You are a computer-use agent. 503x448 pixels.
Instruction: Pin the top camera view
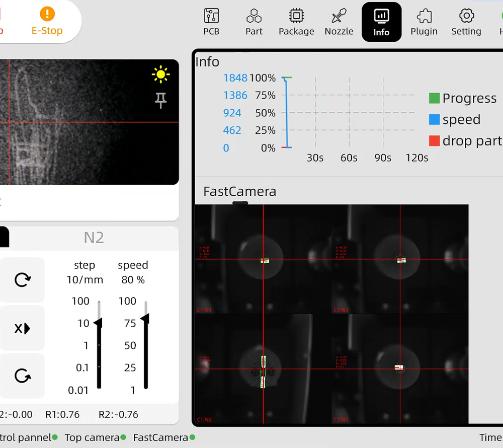pos(160,101)
